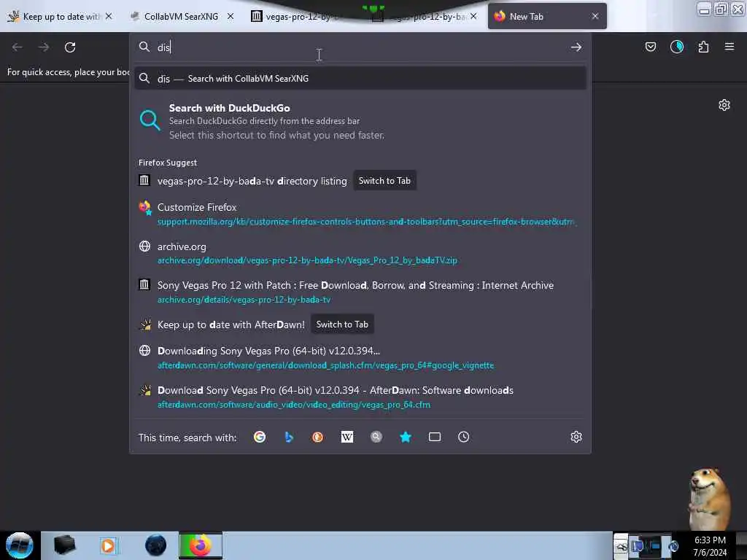Open the Extensions puzzle icon
The width and height of the screenshot is (747, 560).
pyautogui.click(x=703, y=47)
